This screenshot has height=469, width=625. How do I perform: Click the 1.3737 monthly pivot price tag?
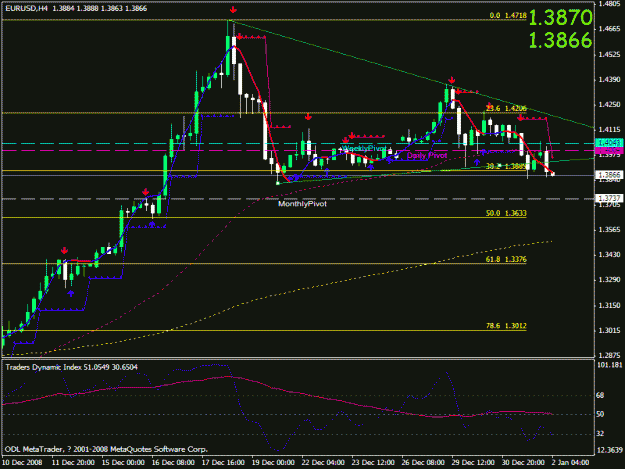click(609, 198)
